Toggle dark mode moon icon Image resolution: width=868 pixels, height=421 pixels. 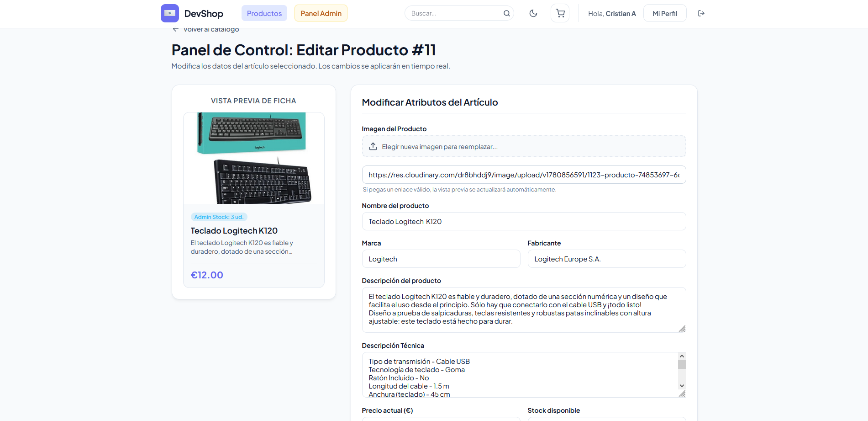[x=533, y=13]
